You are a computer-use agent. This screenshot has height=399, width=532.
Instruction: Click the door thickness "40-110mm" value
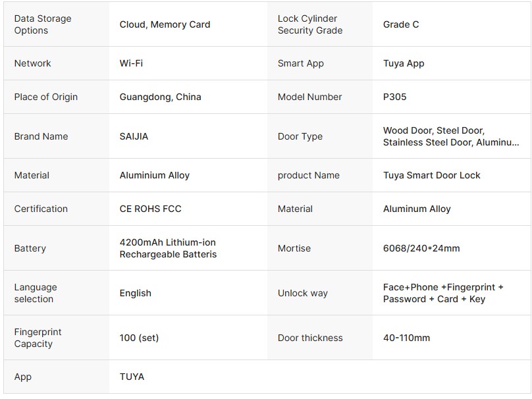pyautogui.click(x=406, y=338)
